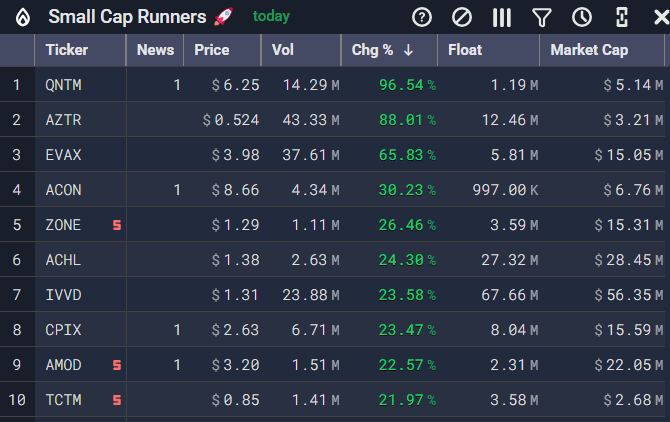
Task: Open the news count for ACON
Action: 177,190
